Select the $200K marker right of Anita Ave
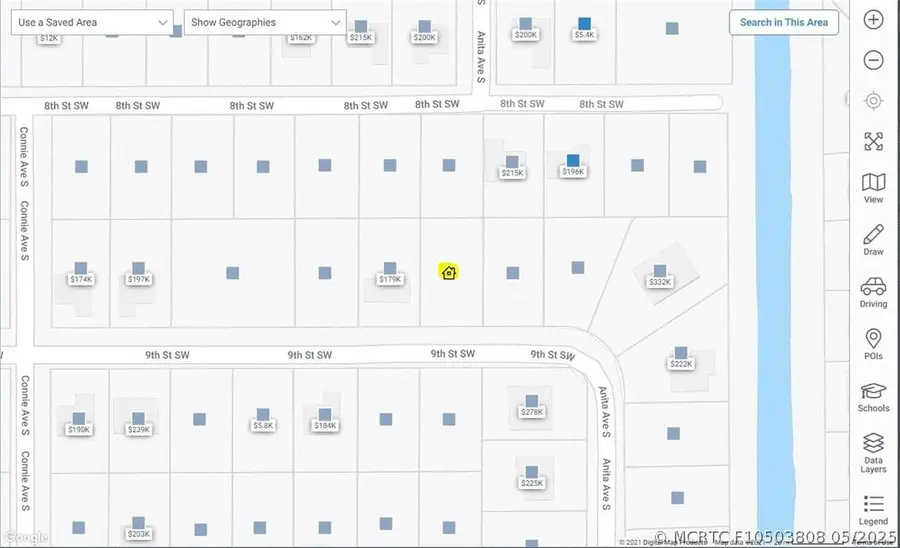This screenshot has width=900, height=548. click(526, 29)
